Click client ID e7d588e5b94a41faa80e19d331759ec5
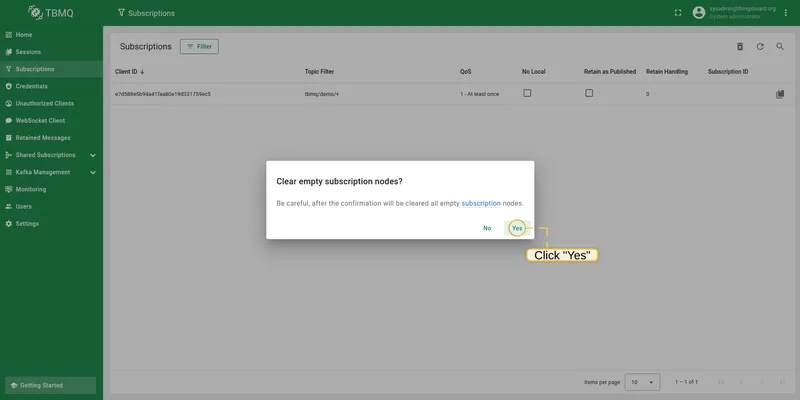The height and width of the screenshot is (400, 800). (x=163, y=94)
